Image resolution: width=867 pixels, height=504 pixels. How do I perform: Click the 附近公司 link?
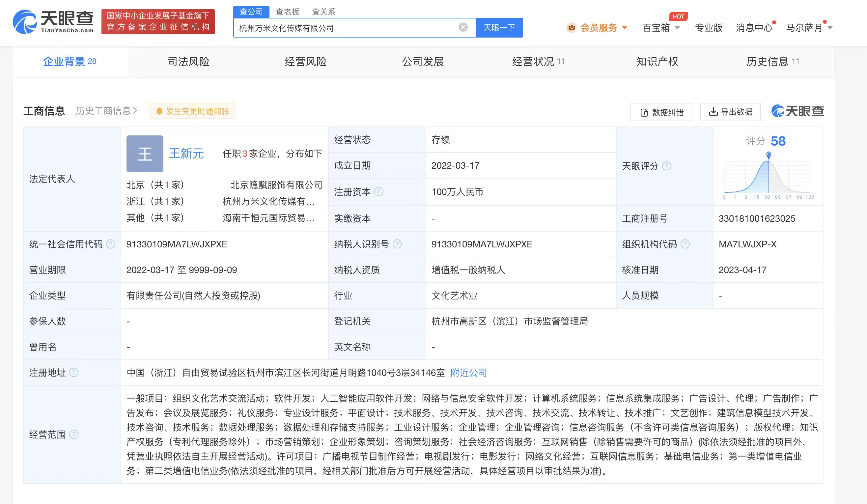(x=469, y=373)
